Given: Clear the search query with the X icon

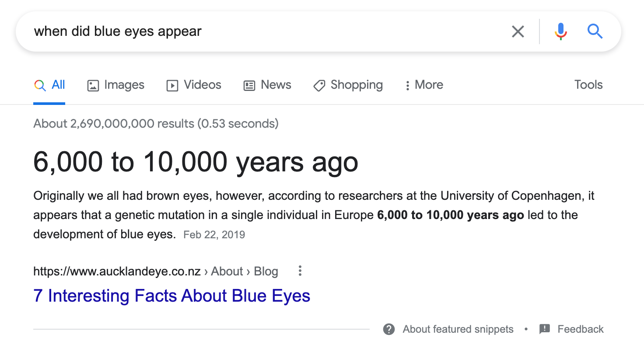Looking at the screenshot, I should pos(518,31).
